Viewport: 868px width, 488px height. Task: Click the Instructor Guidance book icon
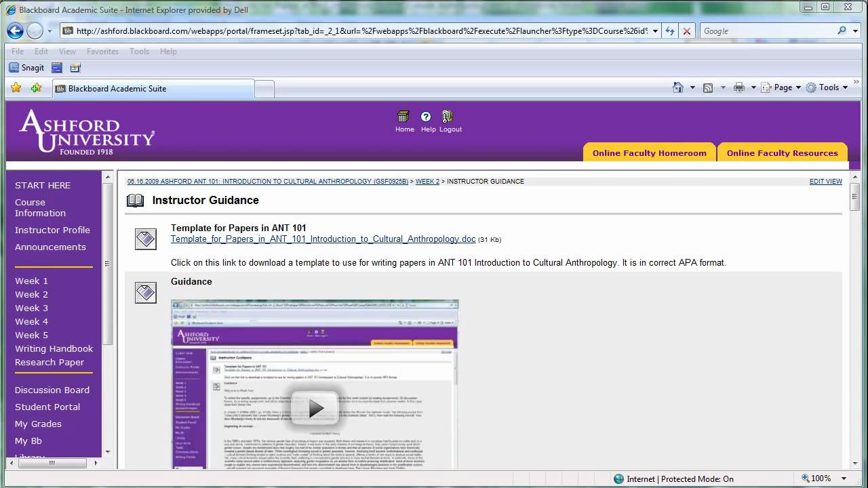pos(136,201)
